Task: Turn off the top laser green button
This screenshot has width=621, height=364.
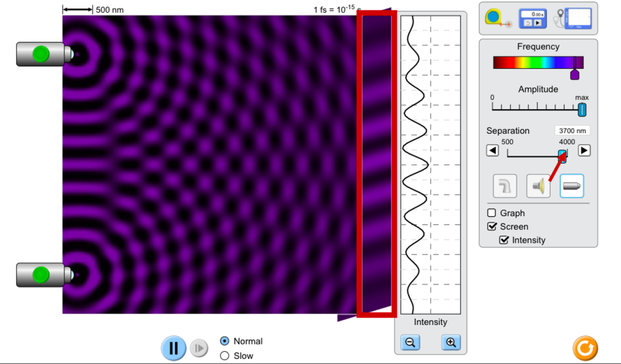Action: coord(41,54)
